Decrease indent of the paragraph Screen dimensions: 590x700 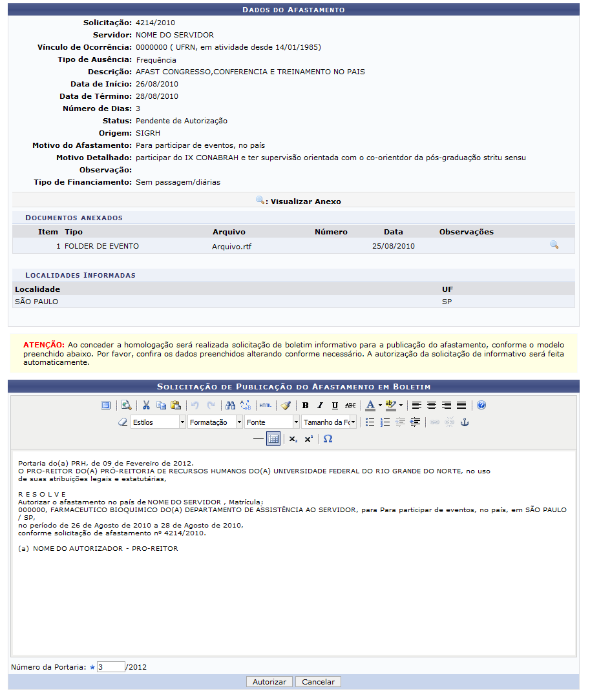400,422
